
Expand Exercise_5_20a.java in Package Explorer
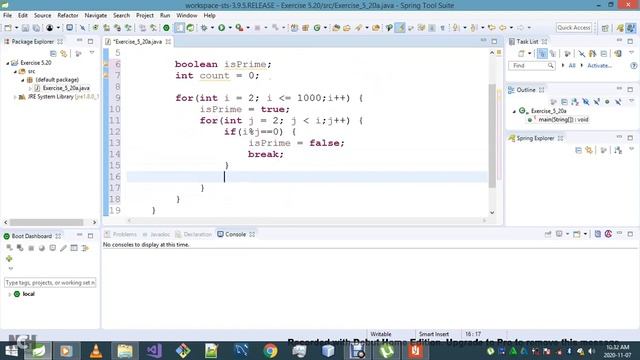point(30,89)
